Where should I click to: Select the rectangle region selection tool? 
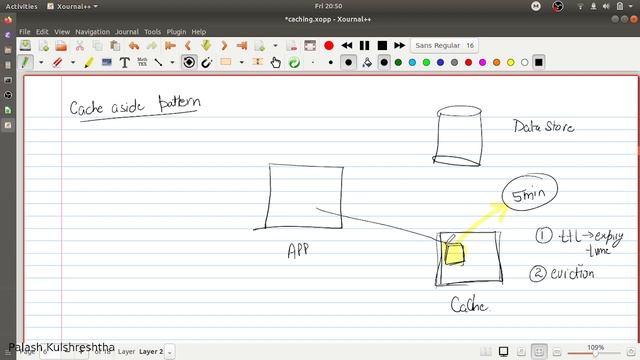[x=226, y=62]
